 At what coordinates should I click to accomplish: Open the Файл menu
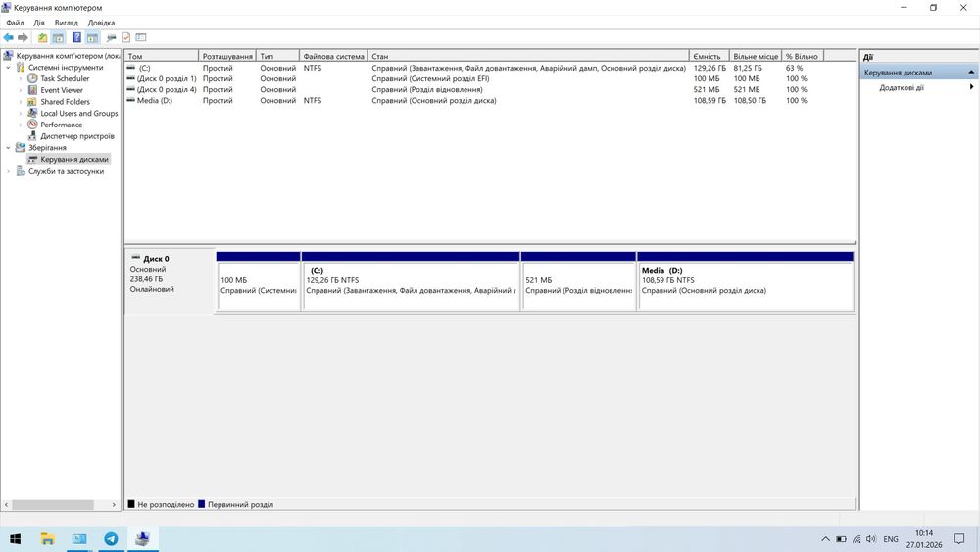15,23
